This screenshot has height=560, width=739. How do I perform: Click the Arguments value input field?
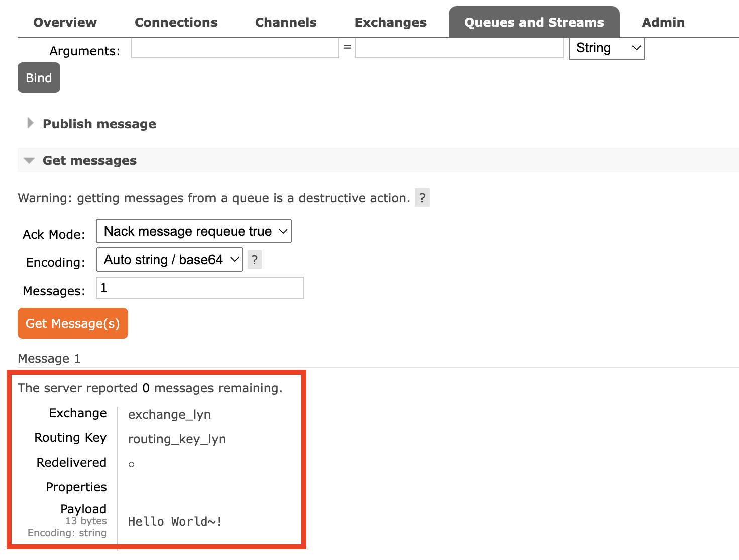459,48
